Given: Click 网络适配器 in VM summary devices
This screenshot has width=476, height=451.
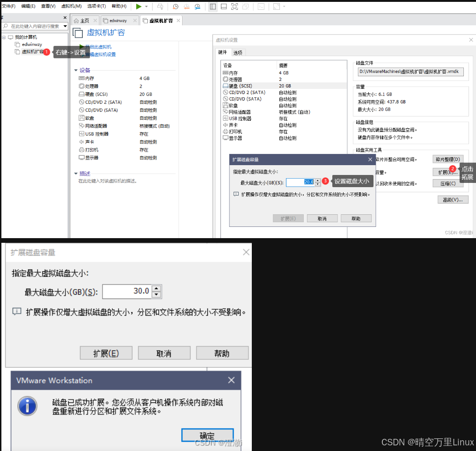Looking at the screenshot, I should 96,126.
